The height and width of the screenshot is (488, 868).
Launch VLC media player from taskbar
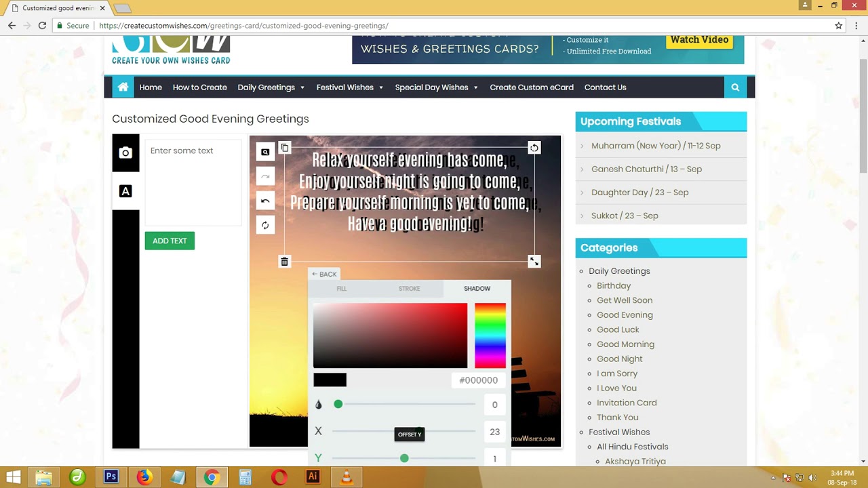(x=347, y=477)
